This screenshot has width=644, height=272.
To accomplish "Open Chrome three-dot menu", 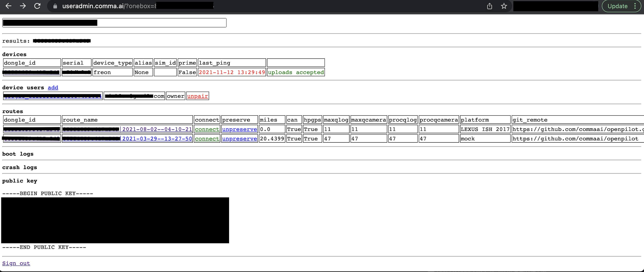I will click(635, 6).
